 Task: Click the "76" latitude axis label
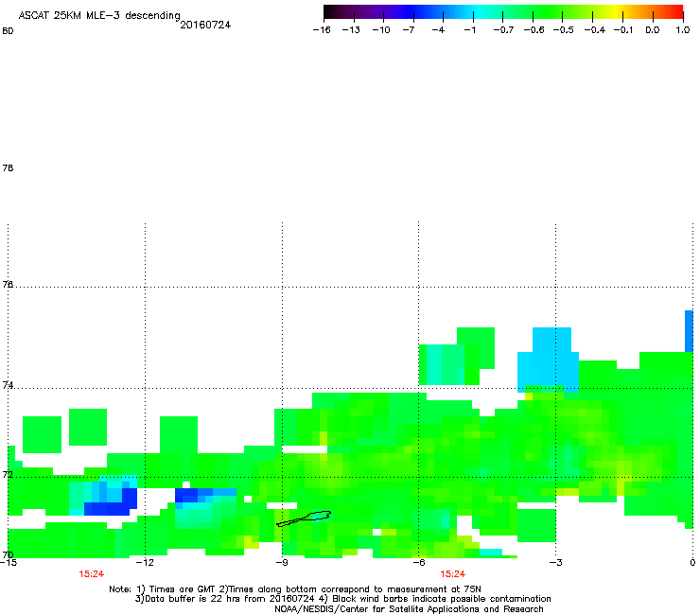[8, 284]
